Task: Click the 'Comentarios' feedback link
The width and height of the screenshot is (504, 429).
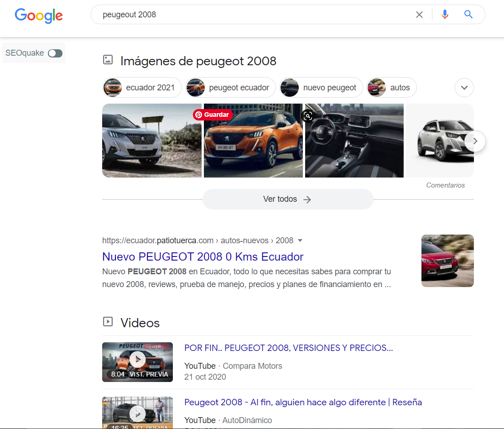Action: (x=445, y=185)
